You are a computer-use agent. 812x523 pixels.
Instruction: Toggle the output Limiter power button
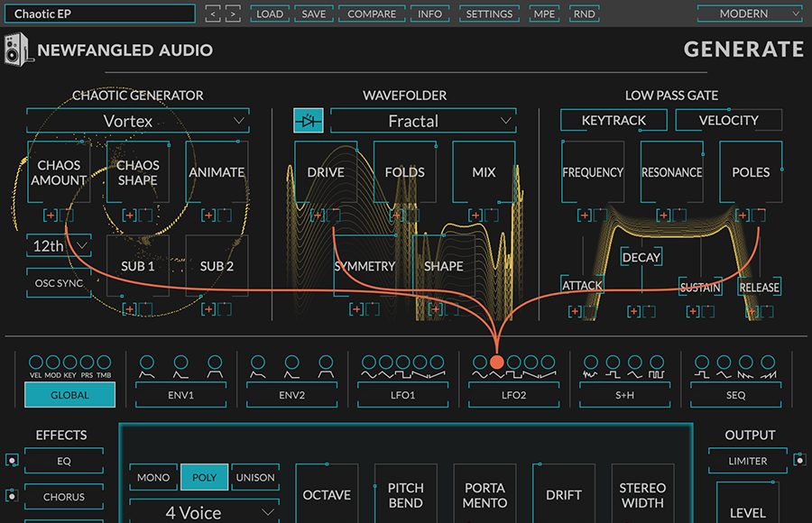(x=799, y=461)
